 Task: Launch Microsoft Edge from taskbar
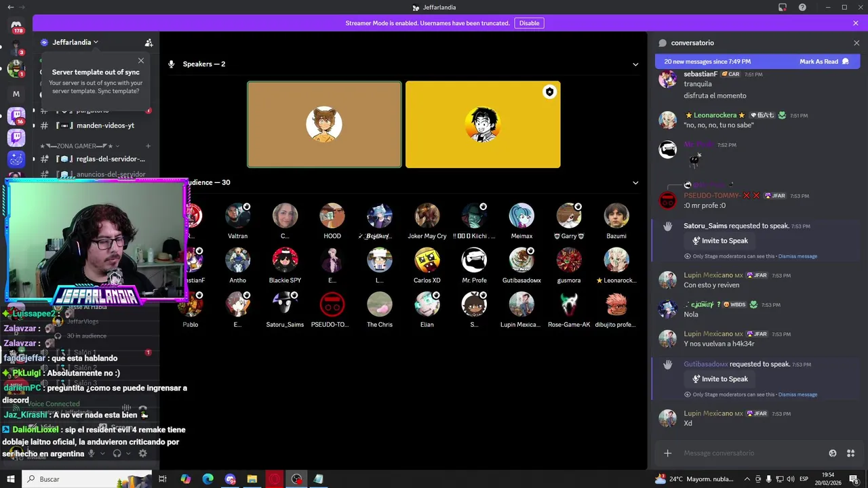pos(208,479)
